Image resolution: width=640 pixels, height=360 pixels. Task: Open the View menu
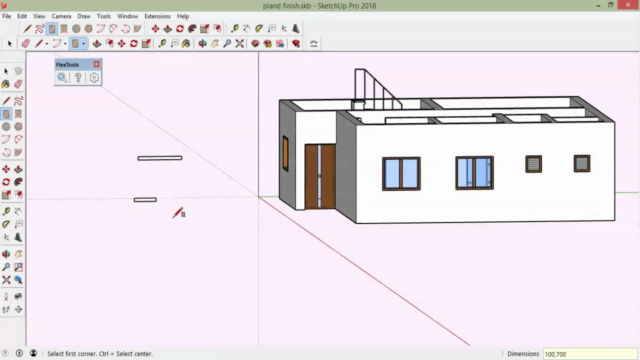click(39, 16)
